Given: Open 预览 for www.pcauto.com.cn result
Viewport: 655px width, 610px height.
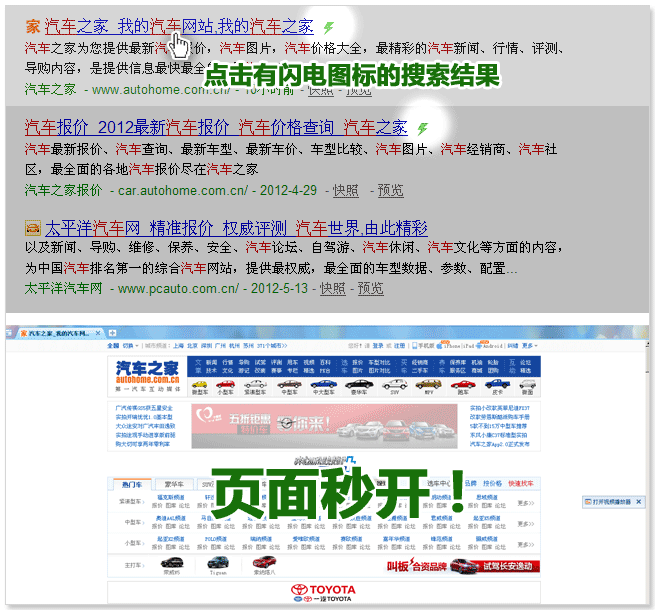Looking at the screenshot, I should [371, 288].
